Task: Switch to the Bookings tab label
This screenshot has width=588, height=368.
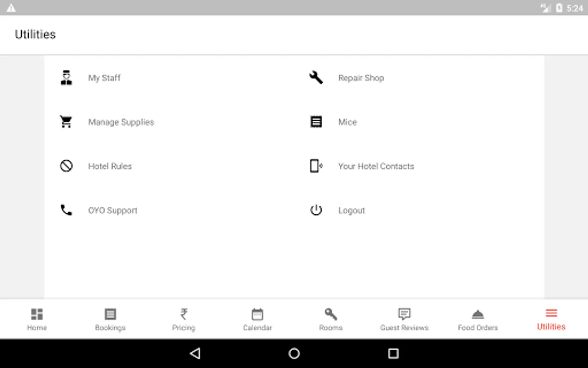Action: (110, 328)
